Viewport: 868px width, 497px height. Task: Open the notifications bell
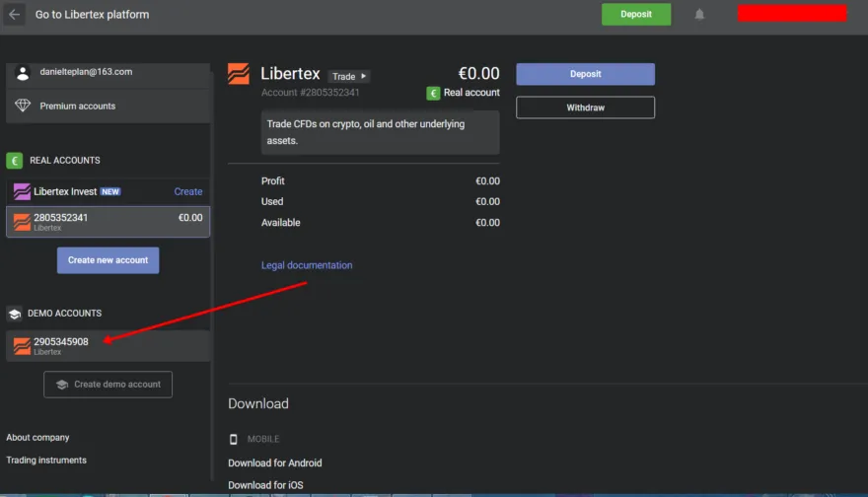(699, 15)
